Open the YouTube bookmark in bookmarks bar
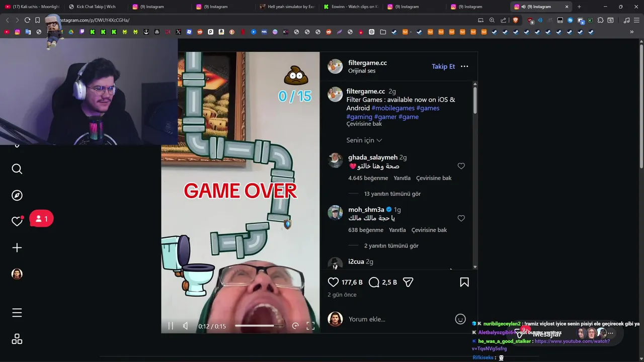This screenshot has height=362, width=644. tap(7, 32)
